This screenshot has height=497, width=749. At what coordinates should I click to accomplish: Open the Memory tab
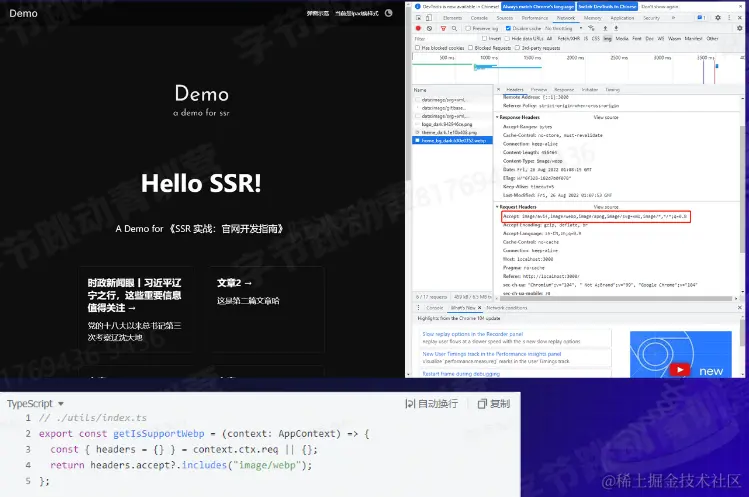(592, 18)
